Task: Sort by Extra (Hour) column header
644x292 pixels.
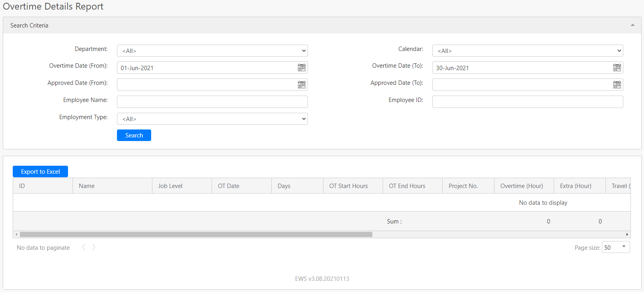Action: [x=580, y=186]
